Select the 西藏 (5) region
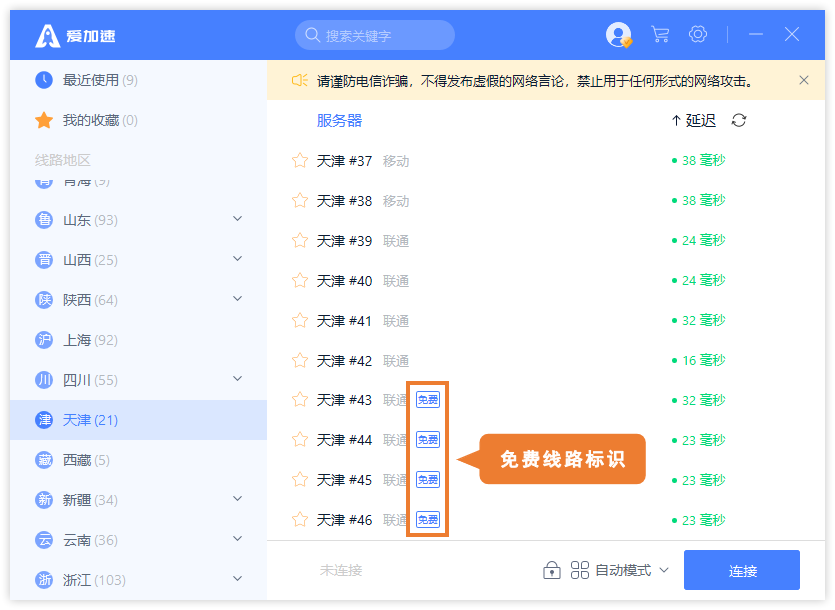This screenshot has height=610, width=835. 138,460
